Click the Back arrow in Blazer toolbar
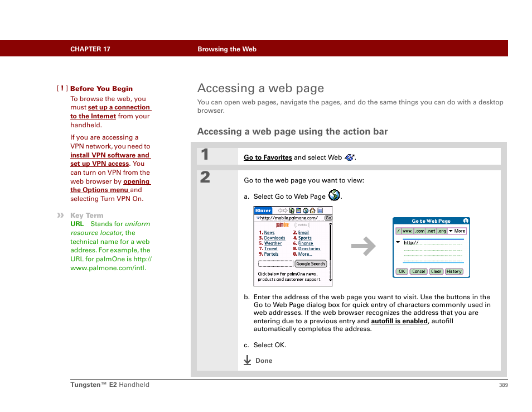This screenshot has width=532, height=412. [x=280, y=210]
